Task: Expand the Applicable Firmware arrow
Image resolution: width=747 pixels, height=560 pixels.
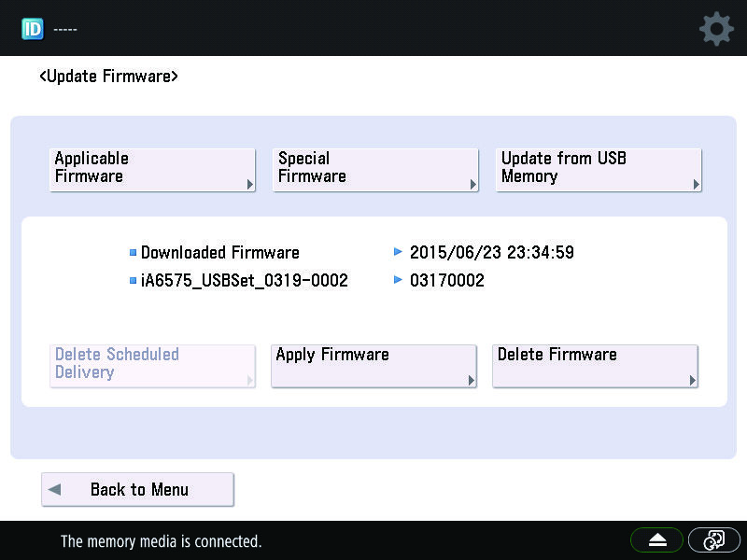Action: 250,184
